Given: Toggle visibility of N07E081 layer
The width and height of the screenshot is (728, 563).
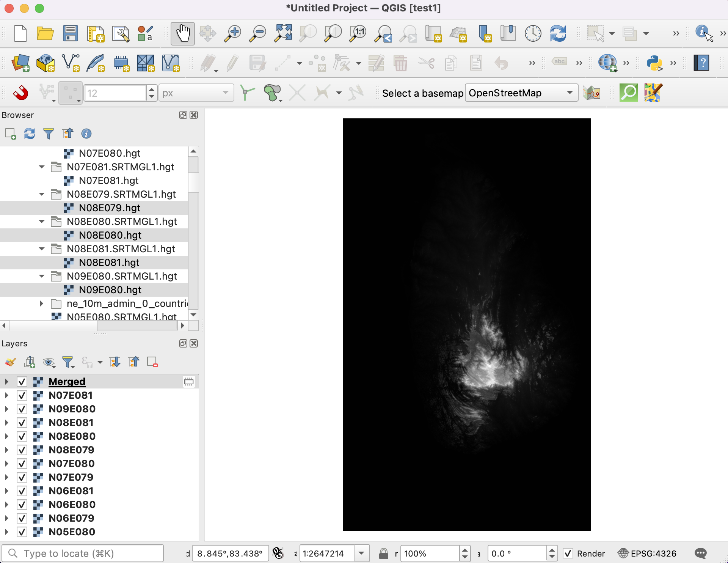Looking at the screenshot, I should click(22, 395).
